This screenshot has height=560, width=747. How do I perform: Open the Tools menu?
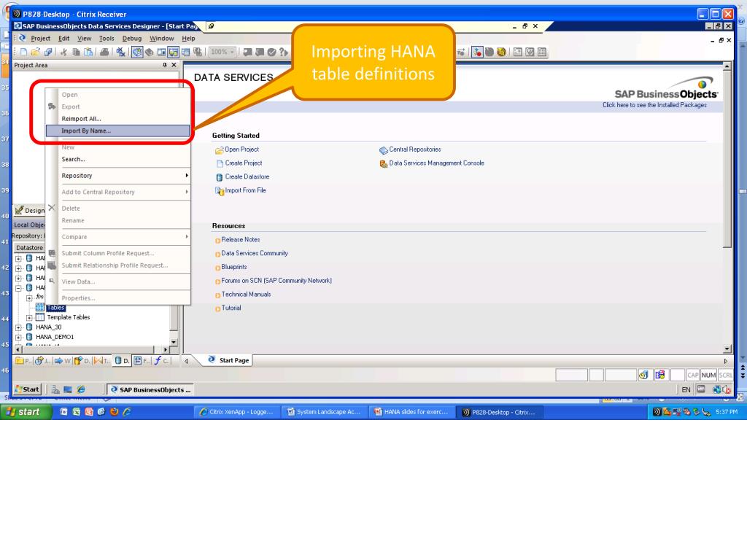pyautogui.click(x=107, y=39)
